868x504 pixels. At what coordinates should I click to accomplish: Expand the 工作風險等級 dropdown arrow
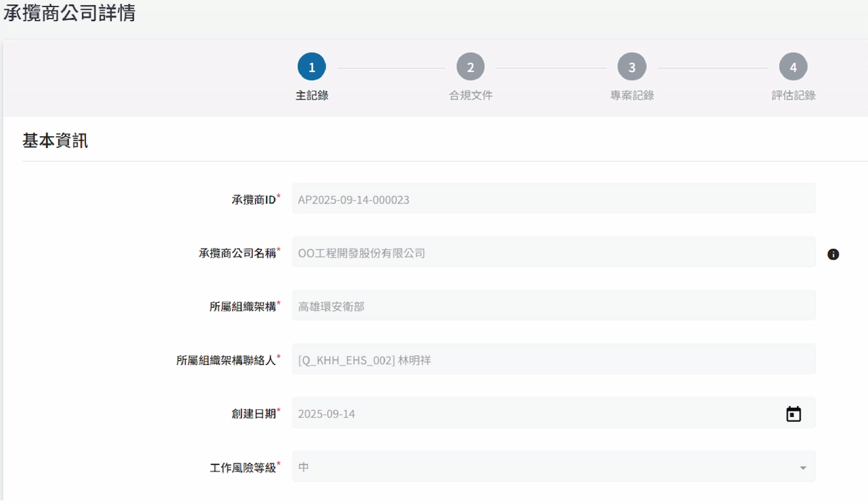(x=803, y=468)
